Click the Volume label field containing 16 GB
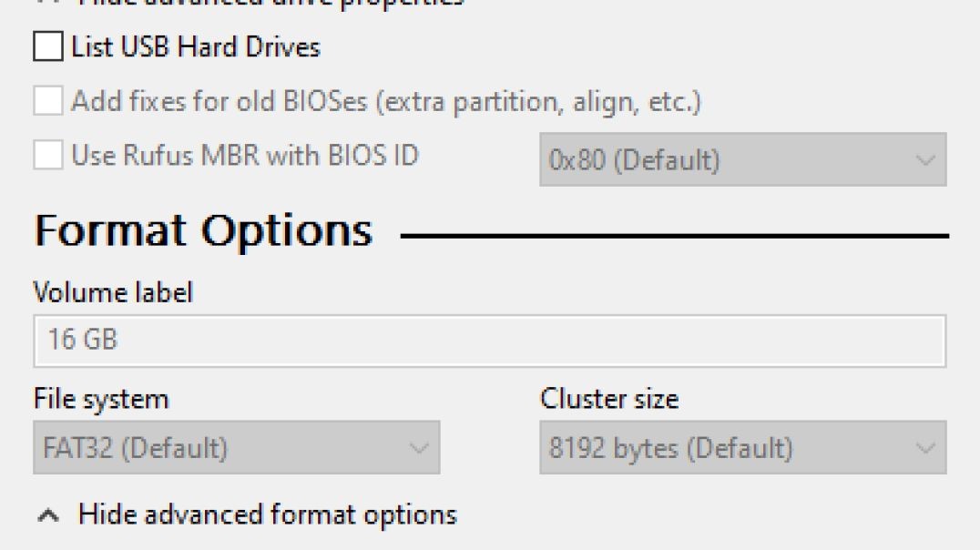This screenshot has width=980, height=550. coord(490,341)
